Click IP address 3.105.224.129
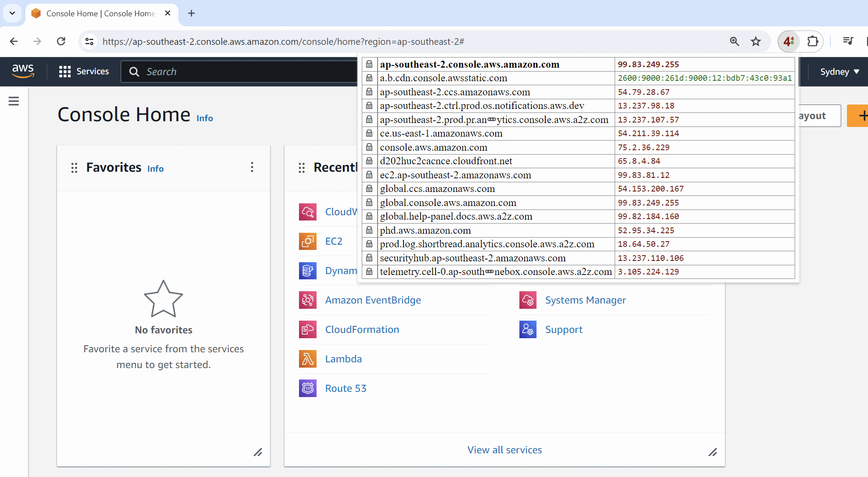 [x=648, y=272]
